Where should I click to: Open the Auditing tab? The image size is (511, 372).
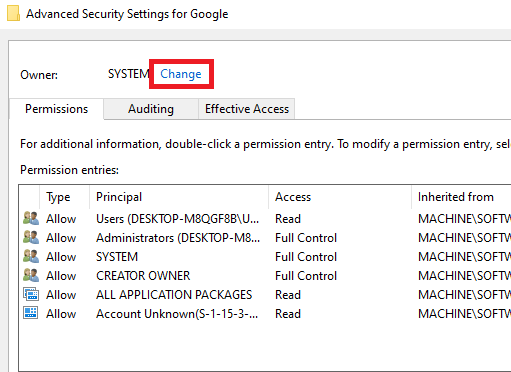click(151, 109)
